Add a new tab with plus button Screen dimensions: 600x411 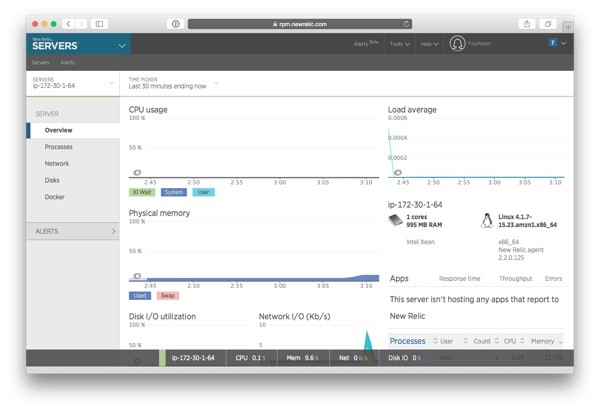(x=568, y=27)
